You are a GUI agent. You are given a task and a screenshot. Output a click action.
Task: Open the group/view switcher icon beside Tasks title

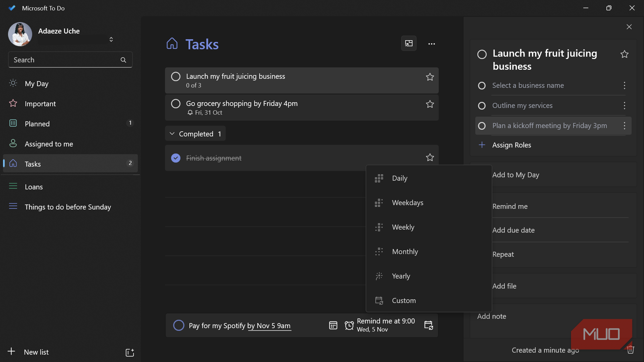[409, 43]
